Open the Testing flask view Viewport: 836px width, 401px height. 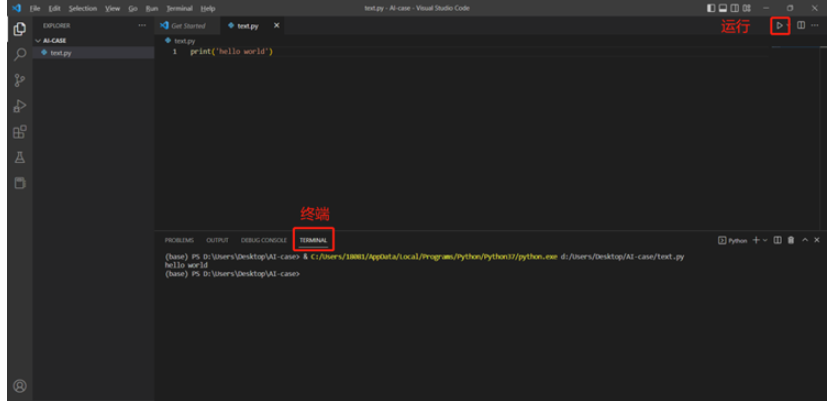click(20, 158)
